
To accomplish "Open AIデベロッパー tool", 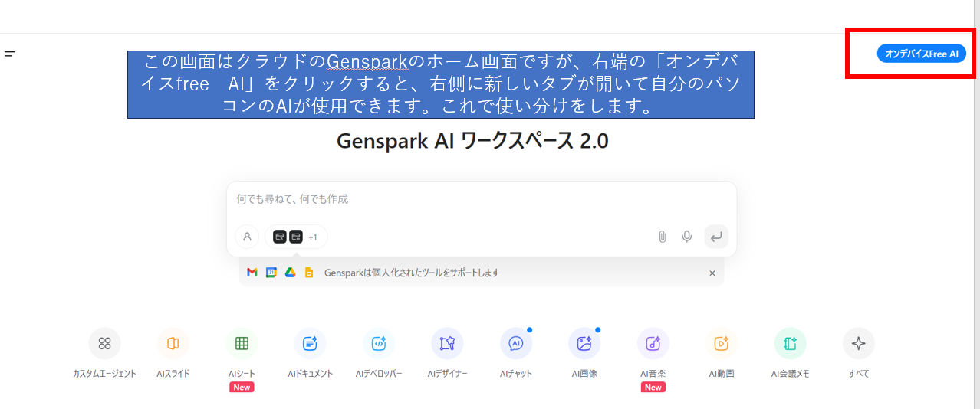I will pos(379,344).
